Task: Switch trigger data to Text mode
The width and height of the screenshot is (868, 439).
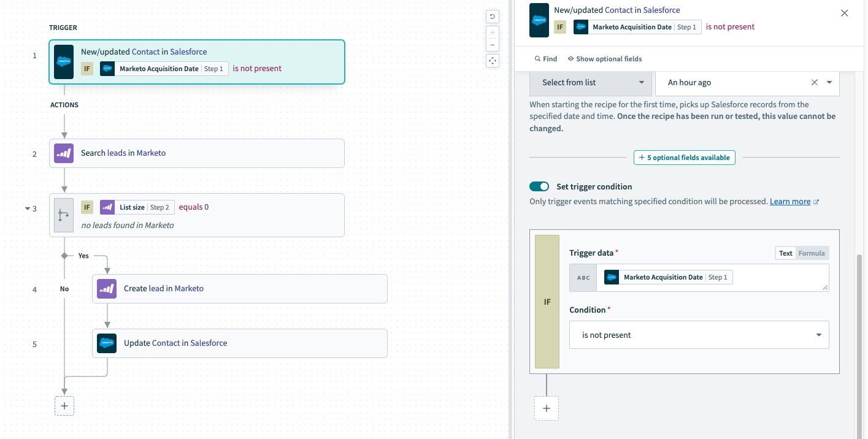Action: (x=785, y=253)
